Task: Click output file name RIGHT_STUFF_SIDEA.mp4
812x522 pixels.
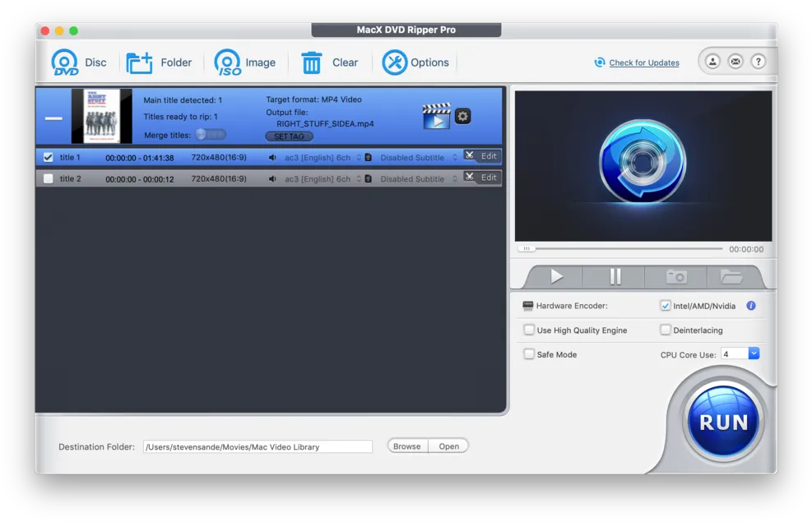Action: point(325,123)
